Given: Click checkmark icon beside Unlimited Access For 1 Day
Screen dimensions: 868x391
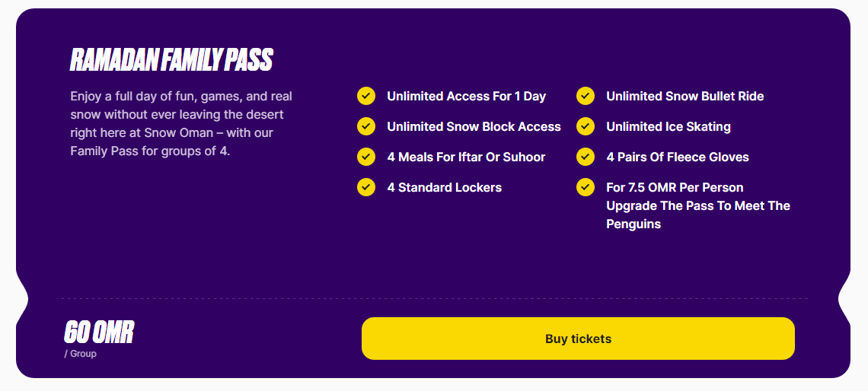Looking at the screenshot, I should (366, 96).
